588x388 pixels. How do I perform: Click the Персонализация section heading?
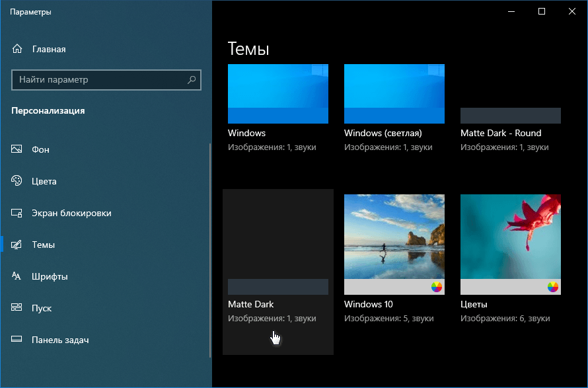point(48,110)
